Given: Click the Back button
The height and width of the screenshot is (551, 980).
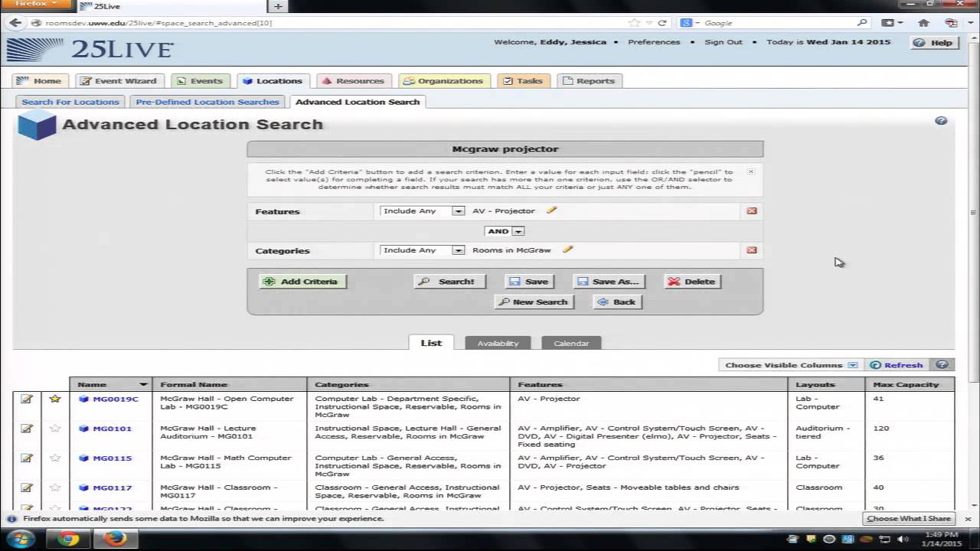Looking at the screenshot, I should [x=617, y=302].
